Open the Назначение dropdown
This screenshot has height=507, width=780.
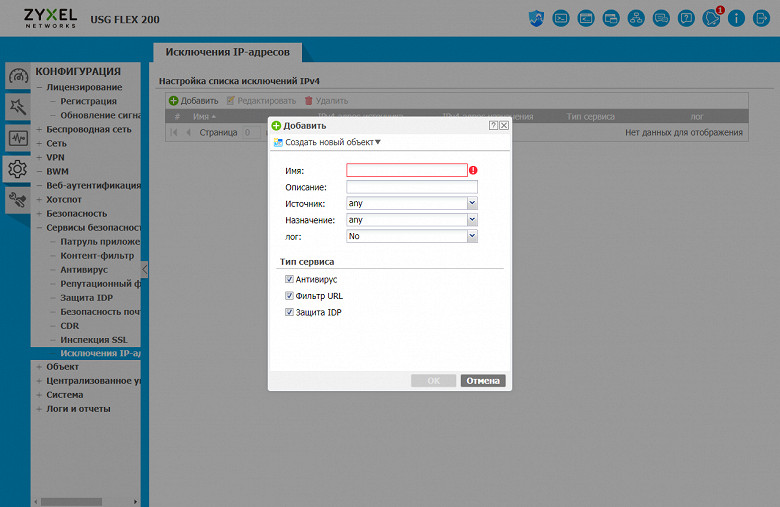pos(472,219)
